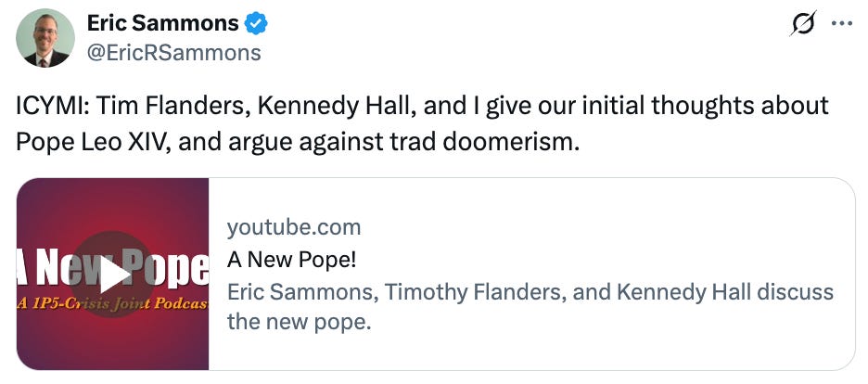Click the 'ICYMI: Tim Flanders' tweet line

(x=422, y=106)
